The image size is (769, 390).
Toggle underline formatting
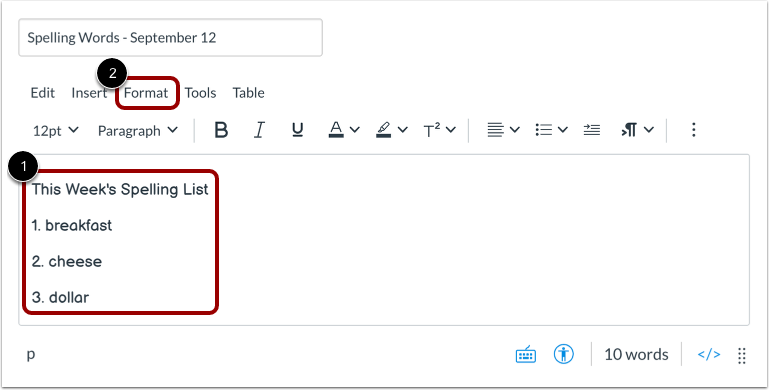[297, 130]
